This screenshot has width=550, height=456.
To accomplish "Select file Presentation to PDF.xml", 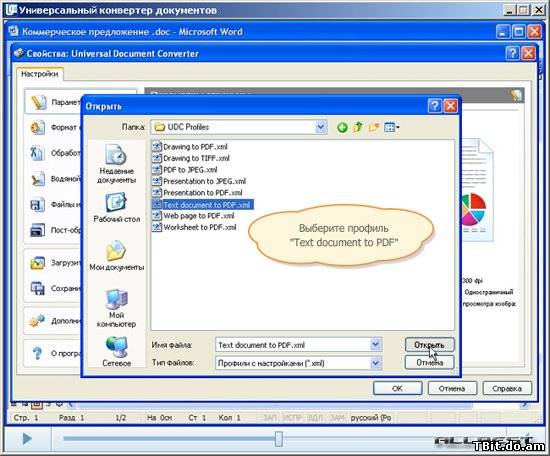I will [x=197, y=193].
